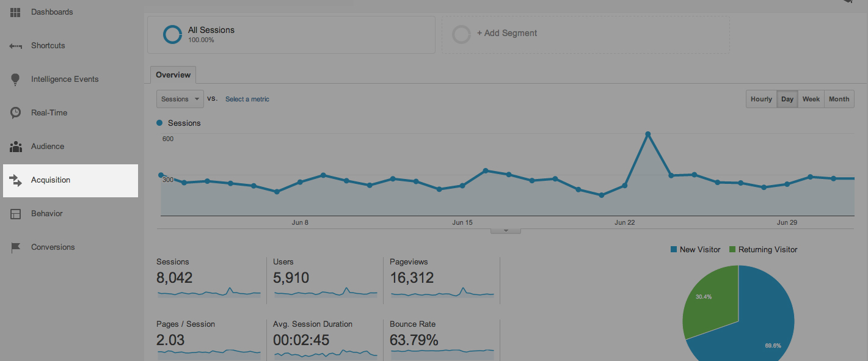The height and width of the screenshot is (361, 868).
Task: Click the Select a metric link
Action: pos(247,99)
